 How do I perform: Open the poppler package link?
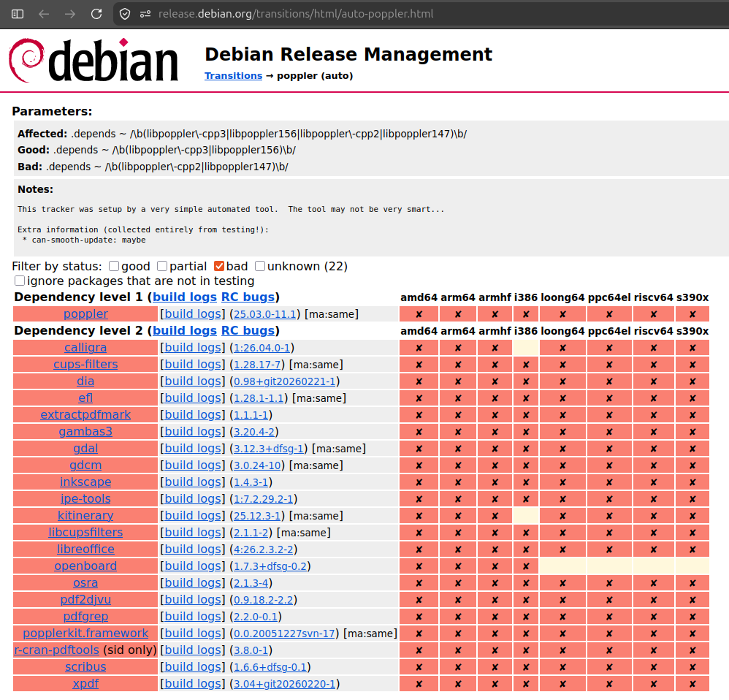[85, 314]
